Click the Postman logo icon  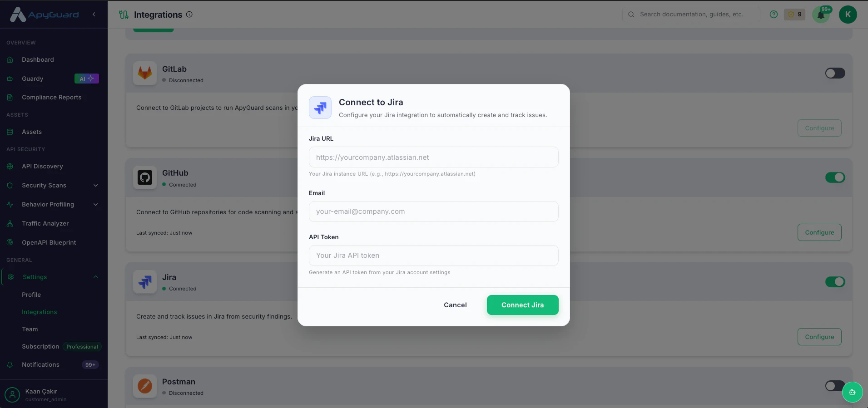145,386
